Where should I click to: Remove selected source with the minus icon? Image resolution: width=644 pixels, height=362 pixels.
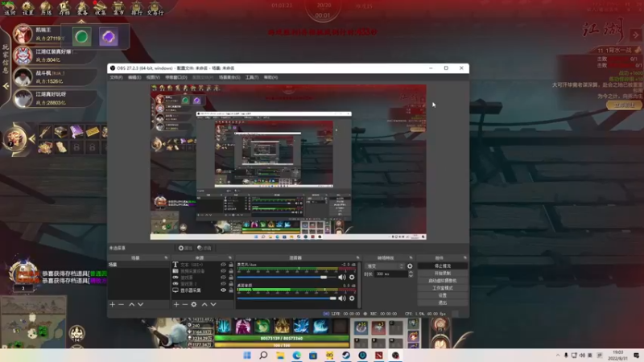point(185,305)
